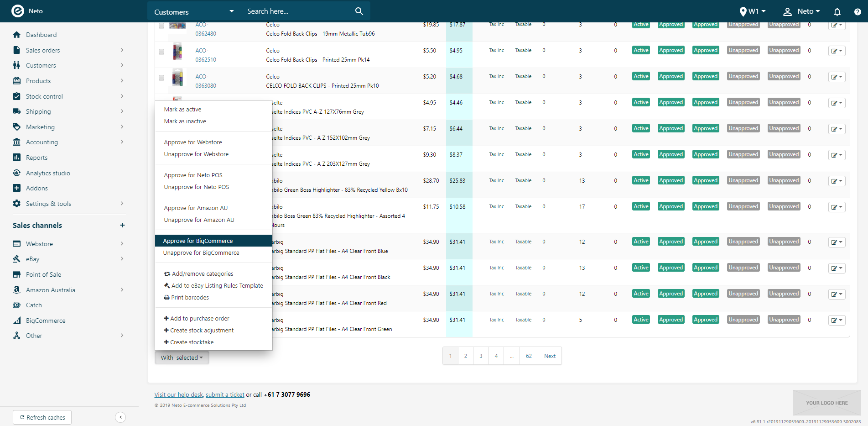The width and height of the screenshot is (868, 426).
Task: Expand the Products submenu chevron
Action: (122, 80)
